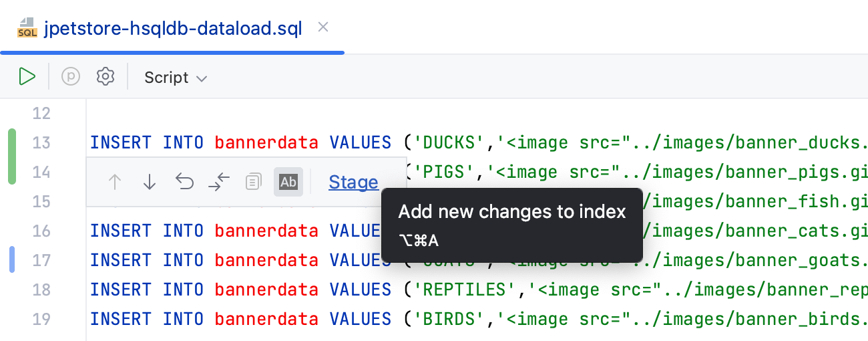Open query settings gear icon
The width and height of the screenshot is (868, 341).
[x=105, y=77]
